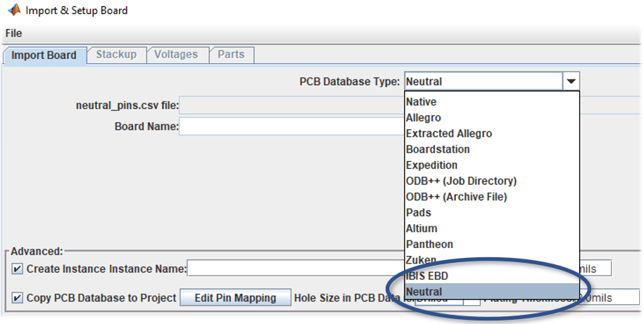Toggle Create Instance checkbox
644x324 pixels.
coord(17,268)
